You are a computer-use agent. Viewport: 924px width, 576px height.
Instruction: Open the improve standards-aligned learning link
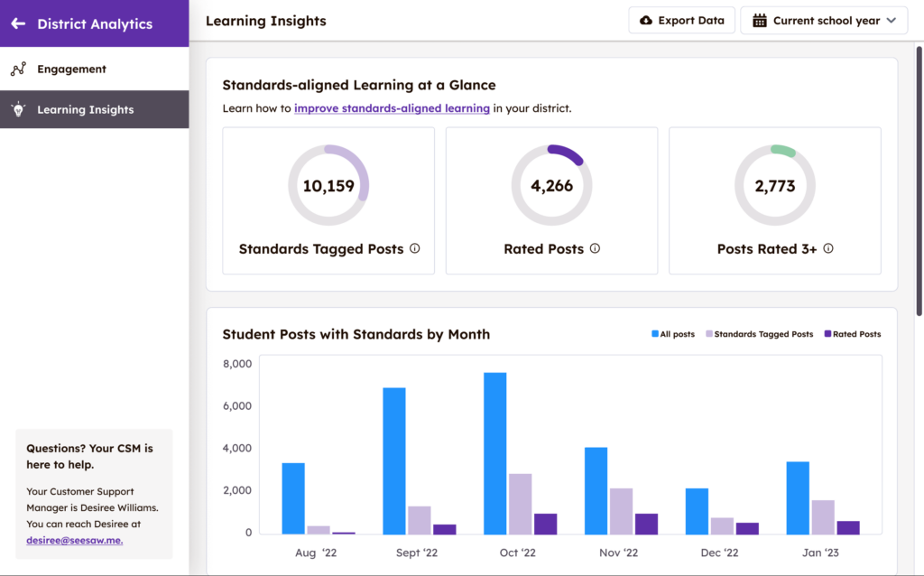tap(392, 108)
